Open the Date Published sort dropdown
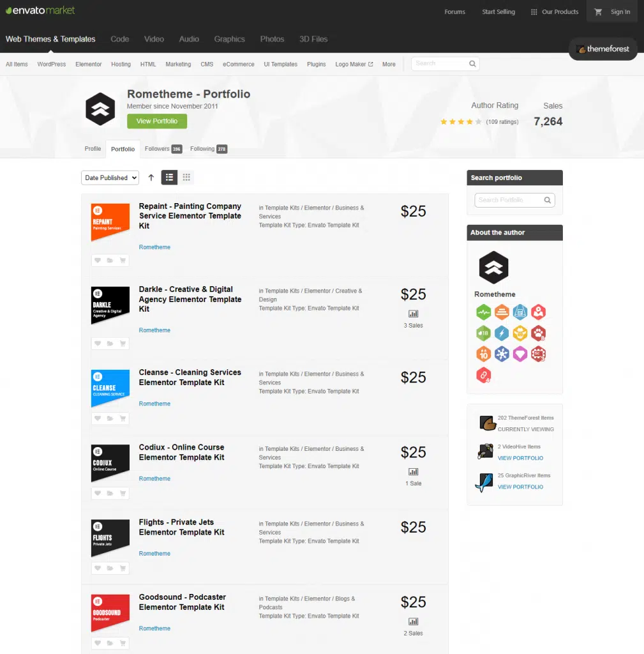This screenshot has width=644, height=654. pyautogui.click(x=110, y=178)
